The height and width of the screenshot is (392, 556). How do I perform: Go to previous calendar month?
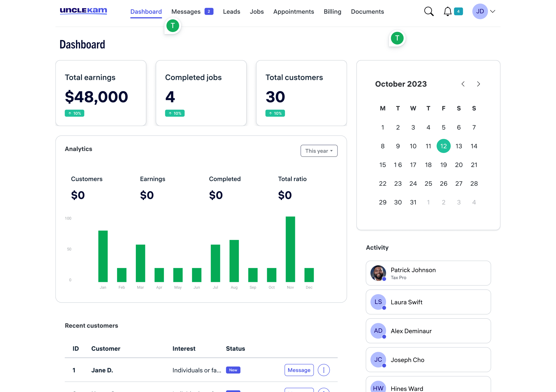tap(463, 84)
